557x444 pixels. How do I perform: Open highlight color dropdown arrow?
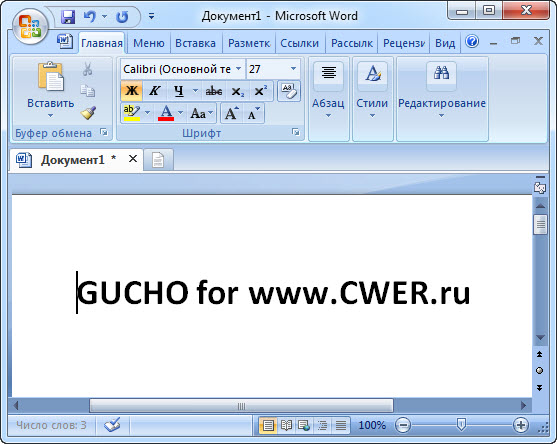coord(147,113)
